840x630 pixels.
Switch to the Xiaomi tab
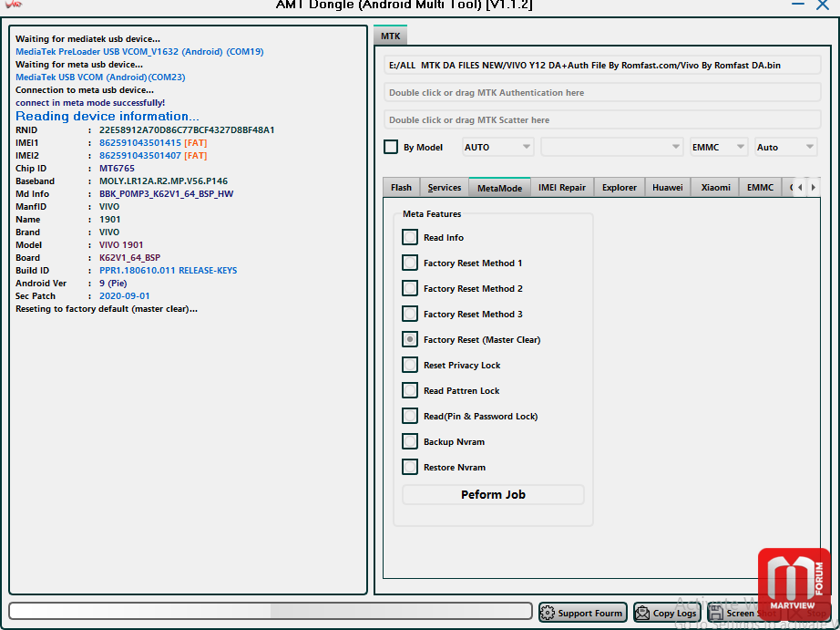point(715,188)
